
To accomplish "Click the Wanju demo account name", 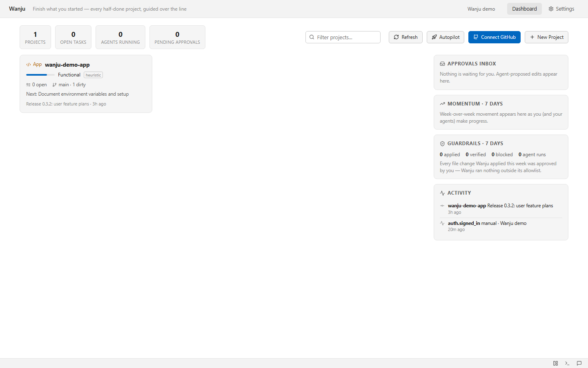I will tap(481, 9).
